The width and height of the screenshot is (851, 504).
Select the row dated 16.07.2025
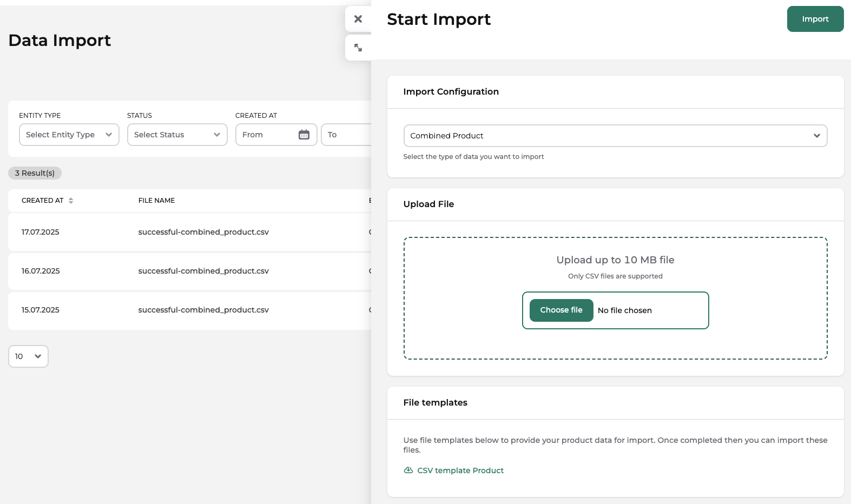coord(190,271)
